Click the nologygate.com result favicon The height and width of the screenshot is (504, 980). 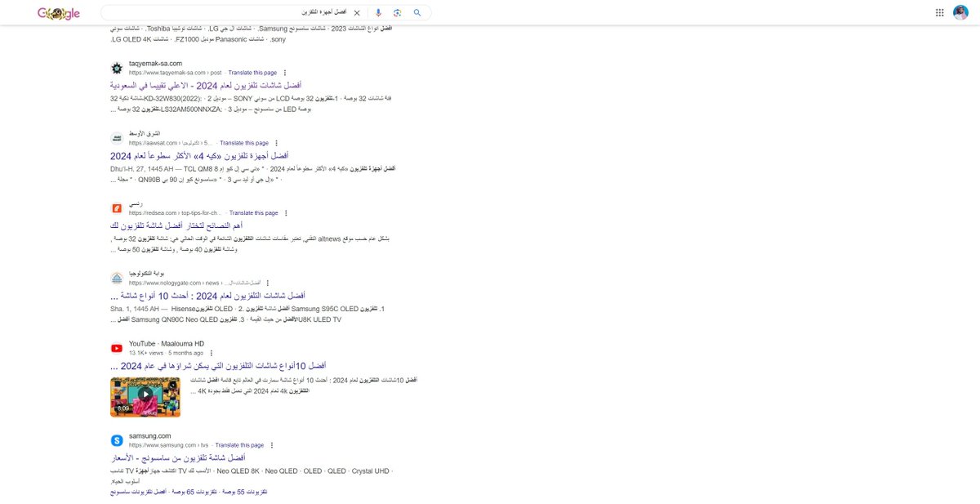click(117, 279)
